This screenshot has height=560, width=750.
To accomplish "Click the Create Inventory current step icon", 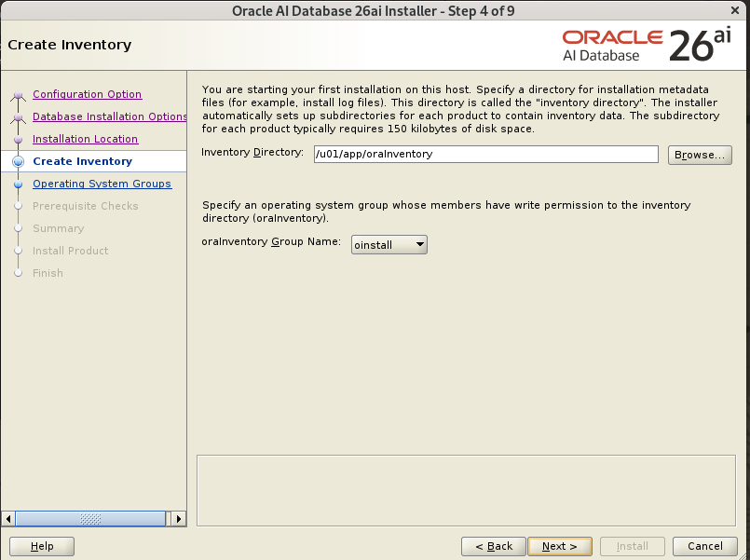I will (x=17, y=162).
